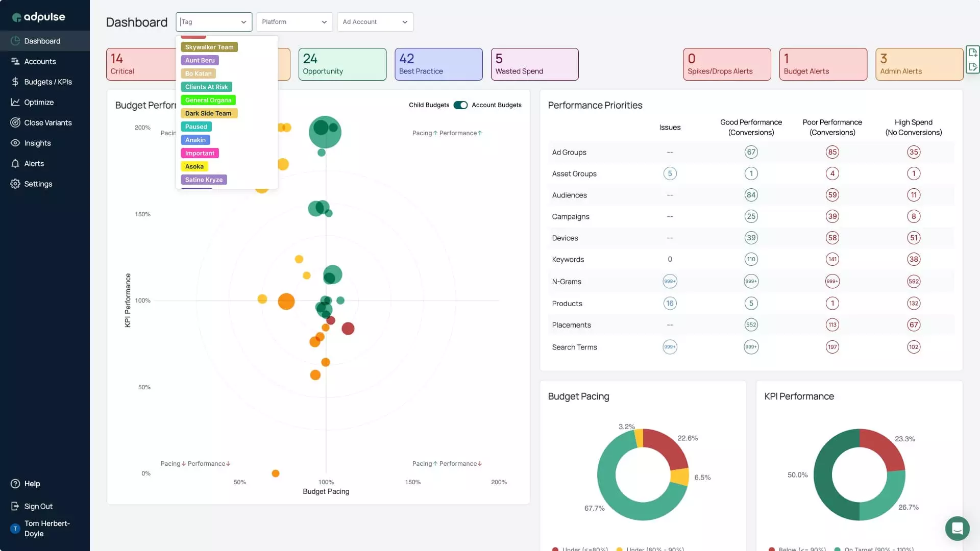The image size is (980, 551).
Task: Select the Clients At Risk tag
Action: (206, 87)
